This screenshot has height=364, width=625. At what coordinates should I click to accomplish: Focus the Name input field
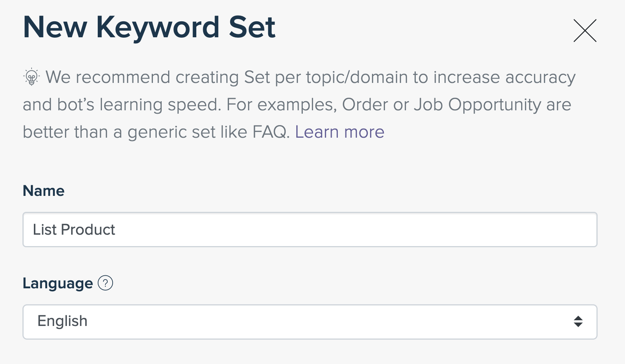tap(310, 229)
